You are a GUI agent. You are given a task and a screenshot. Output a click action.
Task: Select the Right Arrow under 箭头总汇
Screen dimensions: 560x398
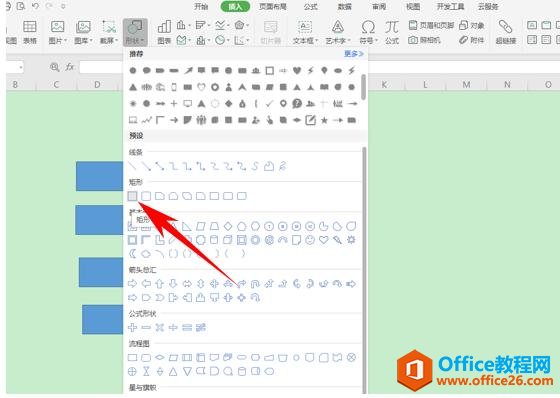click(x=132, y=284)
